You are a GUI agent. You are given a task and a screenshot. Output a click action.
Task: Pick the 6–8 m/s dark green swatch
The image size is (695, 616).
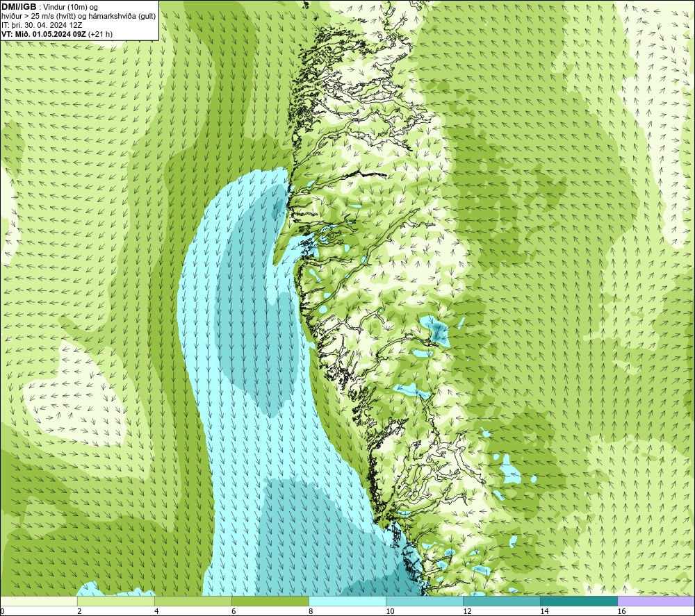click(270, 601)
